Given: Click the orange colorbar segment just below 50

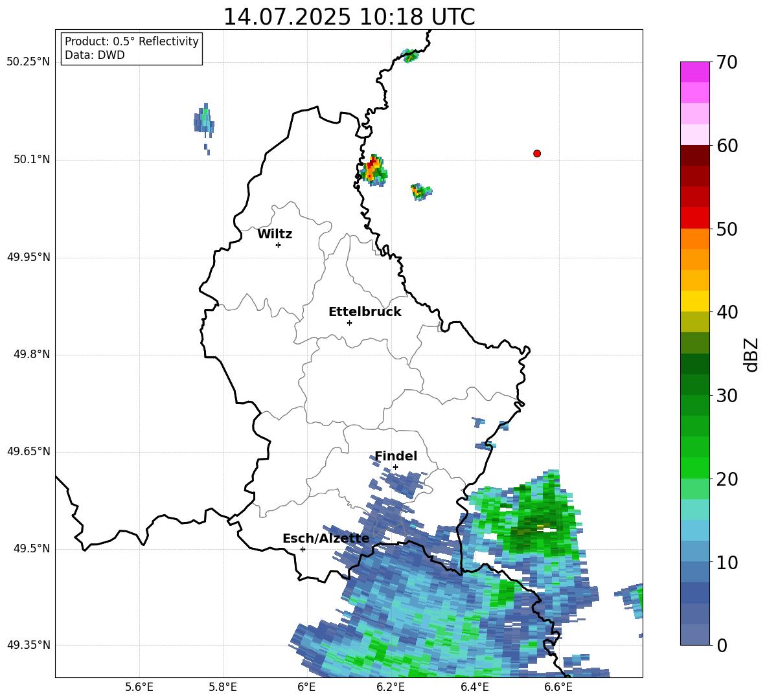Looking at the screenshot, I should click(694, 238).
